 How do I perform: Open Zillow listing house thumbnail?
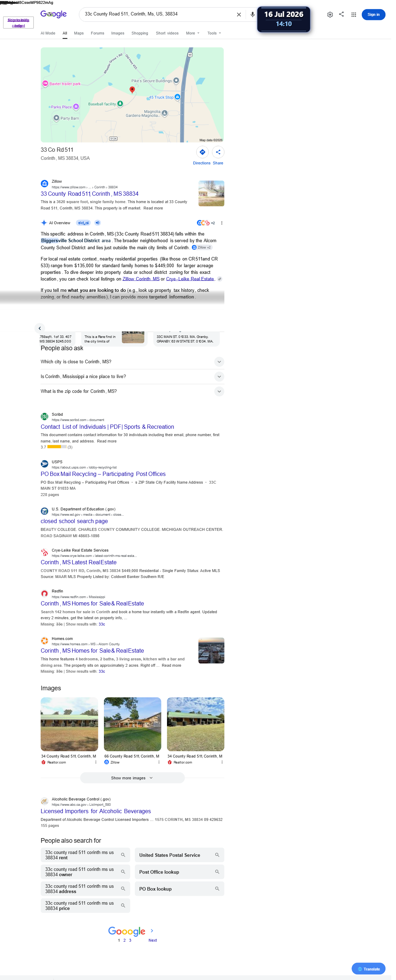tap(211, 193)
